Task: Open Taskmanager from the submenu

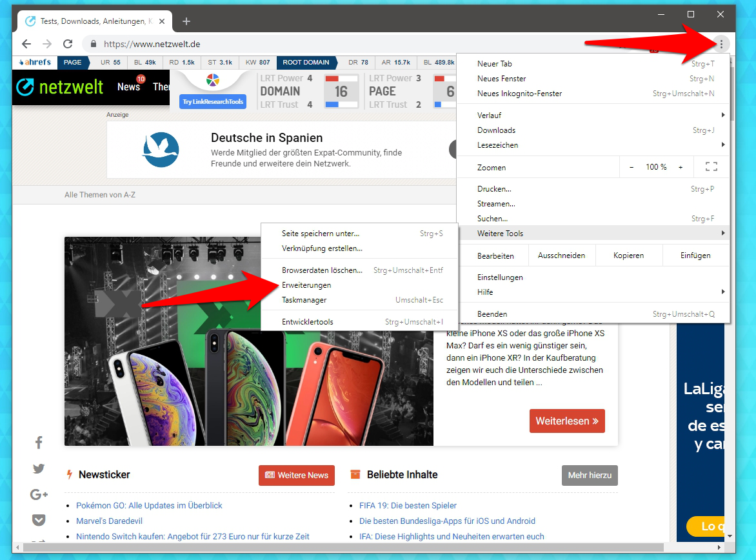Action: point(359,300)
